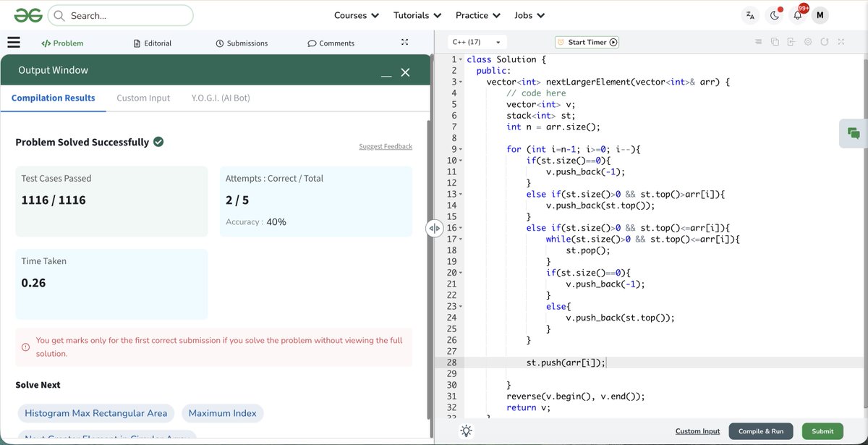Submit the solution with Submit button

pyautogui.click(x=822, y=431)
